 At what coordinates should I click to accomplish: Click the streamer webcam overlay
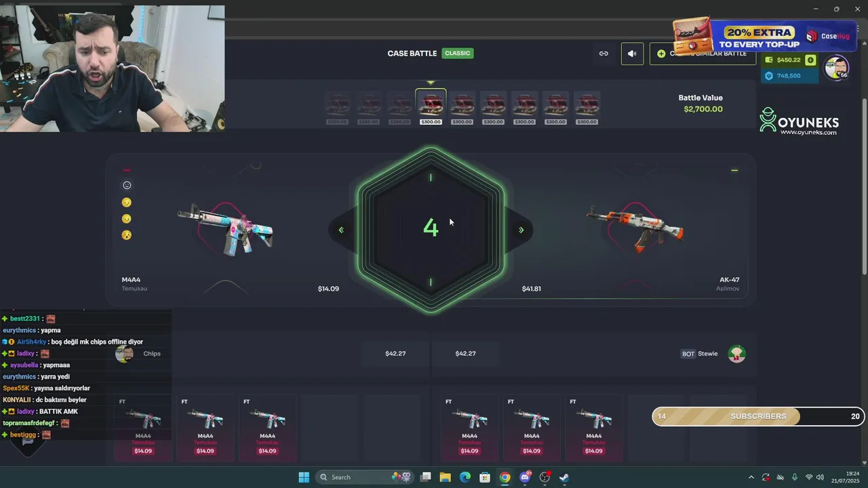(113, 68)
